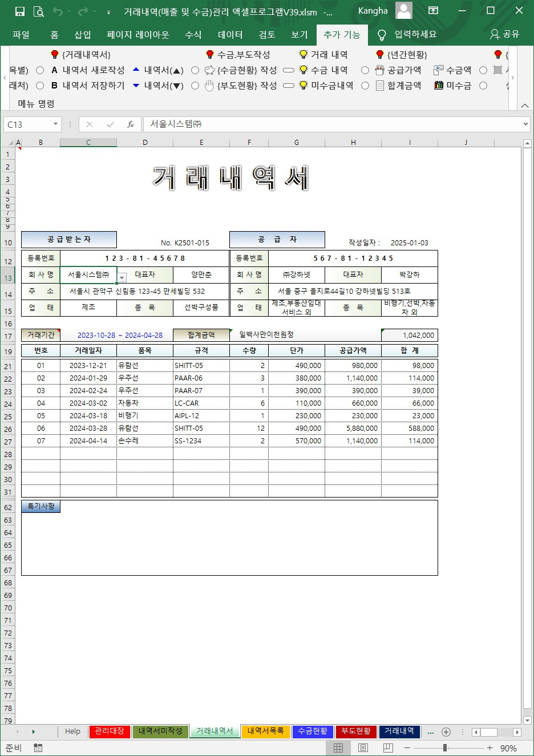Screen dimensions: 534x756
Task: Click the 수금액 icon
Action: (439, 70)
